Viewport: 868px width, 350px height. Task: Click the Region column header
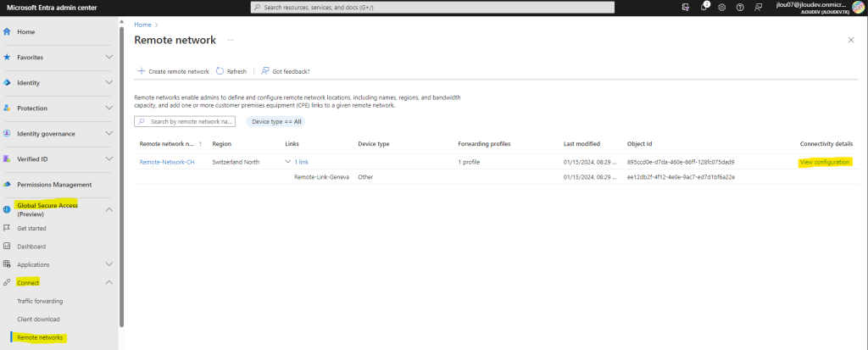[x=221, y=144]
